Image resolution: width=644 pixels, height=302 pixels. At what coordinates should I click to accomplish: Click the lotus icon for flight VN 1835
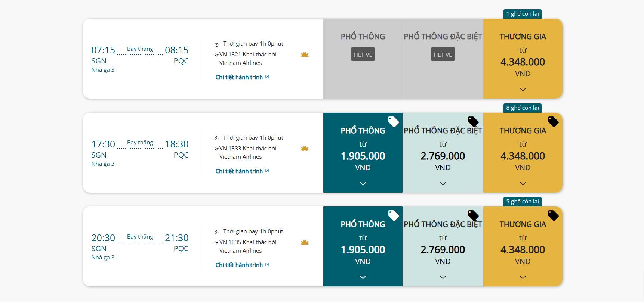[305, 243]
